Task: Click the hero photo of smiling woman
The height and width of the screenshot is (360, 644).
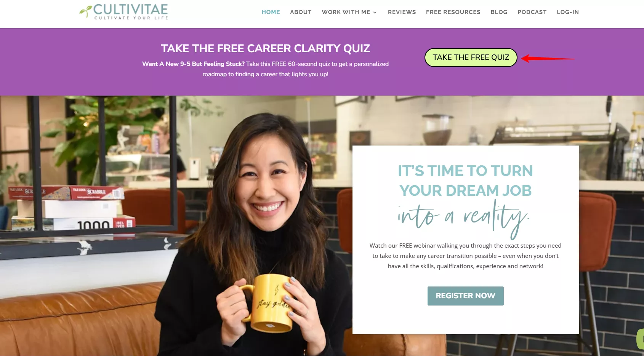Action: tap(175, 226)
